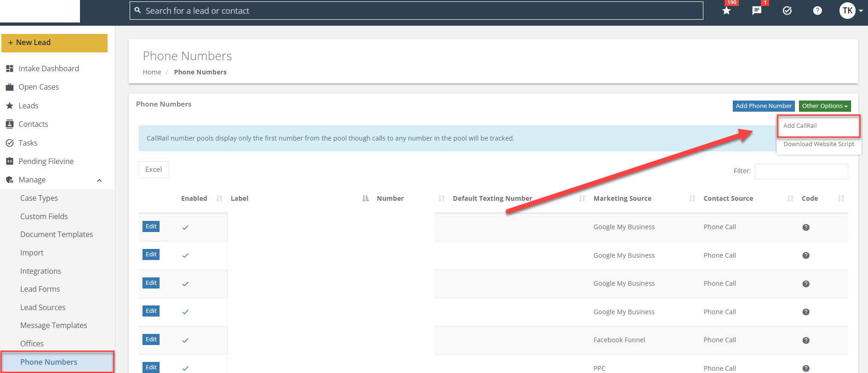Search for a lead or contact field
The image size is (868, 373).
click(417, 11)
